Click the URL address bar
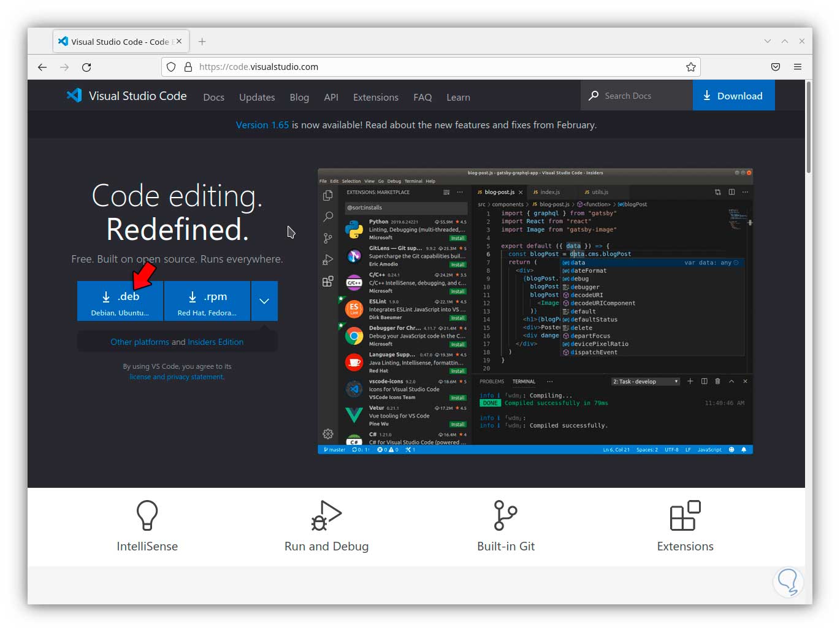Screen dimensions: 840x632 point(431,67)
